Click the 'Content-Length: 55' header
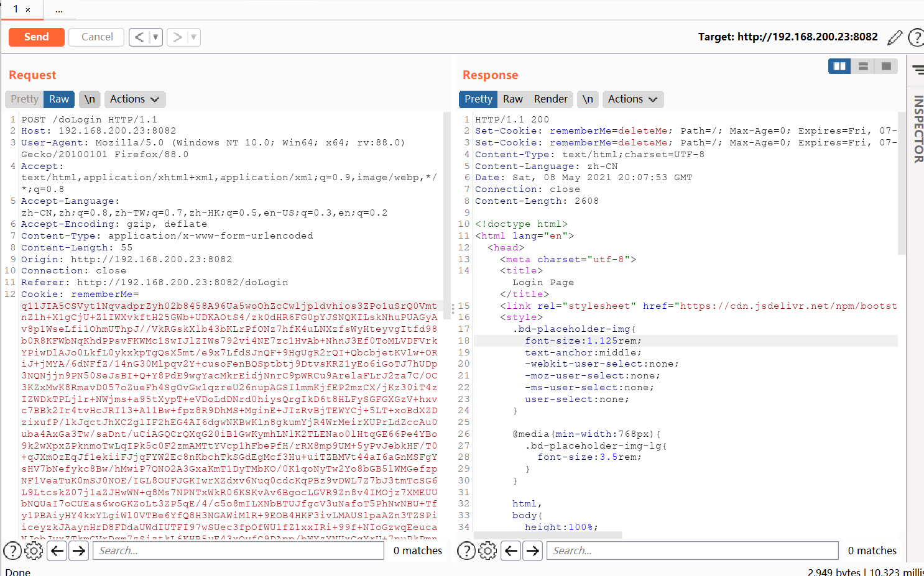This screenshot has width=924, height=576. coord(76,247)
